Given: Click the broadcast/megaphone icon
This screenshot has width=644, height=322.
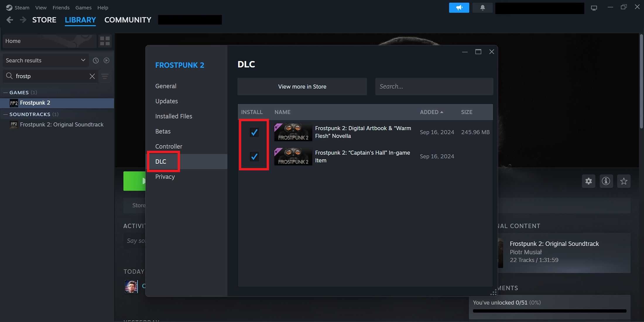Looking at the screenshot, I should click(459, 7).
